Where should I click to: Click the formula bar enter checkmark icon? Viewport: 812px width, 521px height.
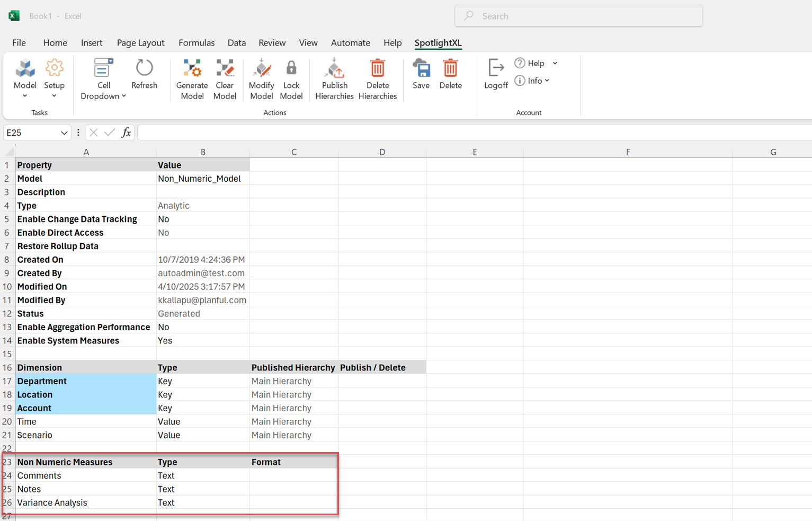[x=110, y=133]
